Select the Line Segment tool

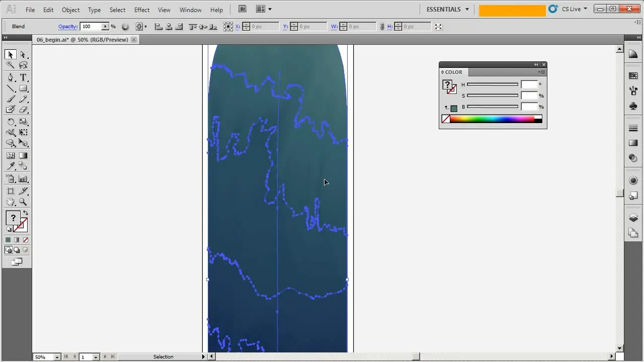tap(11, 88)
